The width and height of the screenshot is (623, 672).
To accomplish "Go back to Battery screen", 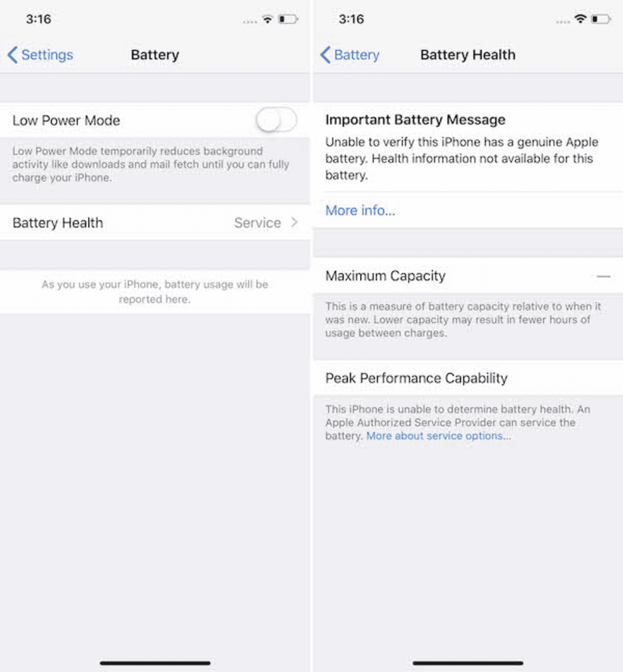I will 350,55.
